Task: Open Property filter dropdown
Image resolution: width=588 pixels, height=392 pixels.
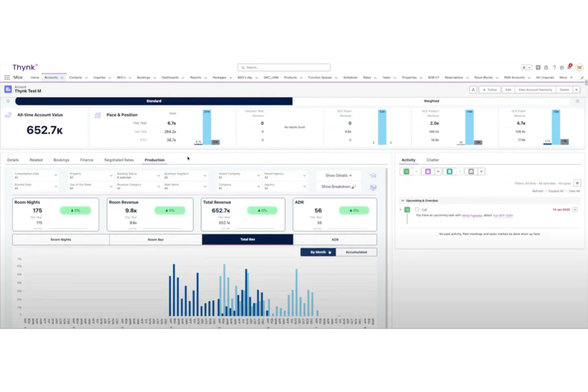Action: 91,175
